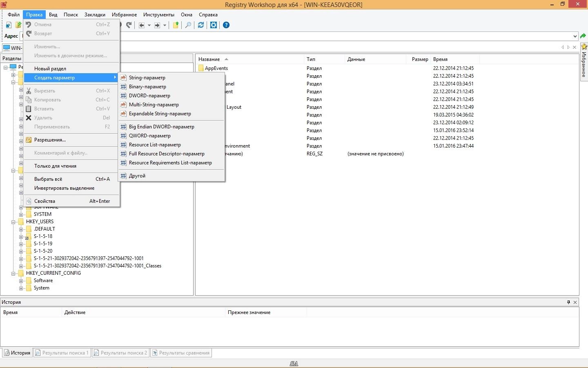
Task: Open the Справка menu
Action: tap(208, 15)
